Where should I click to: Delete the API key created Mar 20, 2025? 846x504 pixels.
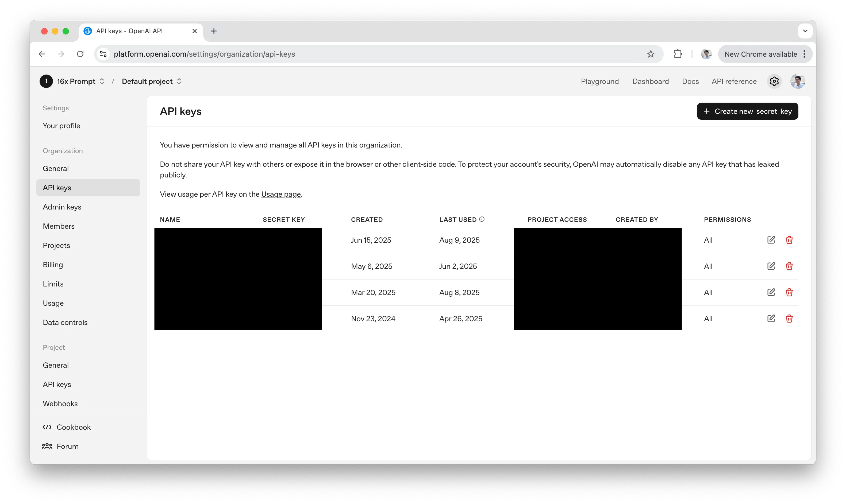pyautogui.click(x=789, y=292)
